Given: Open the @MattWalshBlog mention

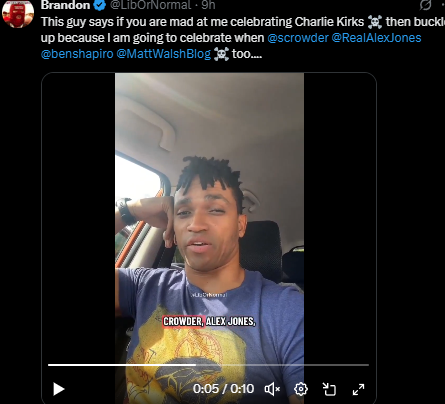Looking at the screenshot, I should click(164, 54).
